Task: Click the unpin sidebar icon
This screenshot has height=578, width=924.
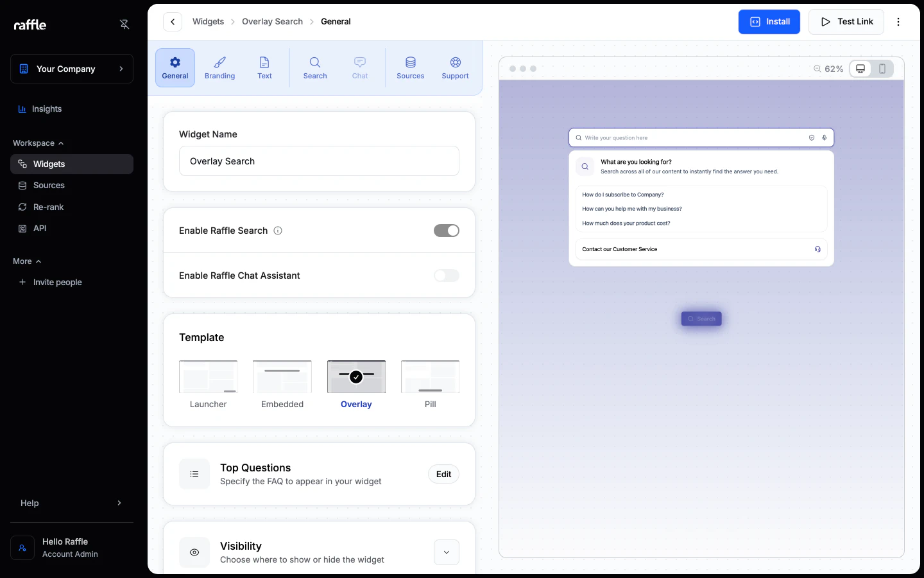Action: (x=124, y=24)
